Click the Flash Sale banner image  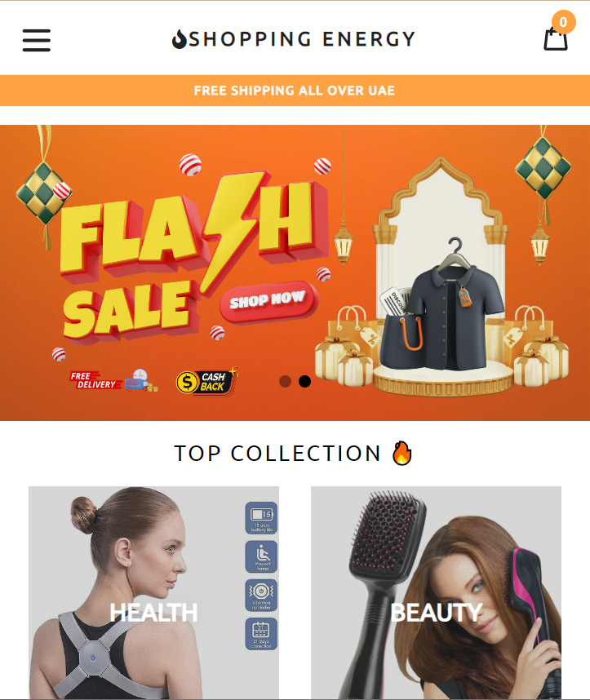(x=295, y=272)
